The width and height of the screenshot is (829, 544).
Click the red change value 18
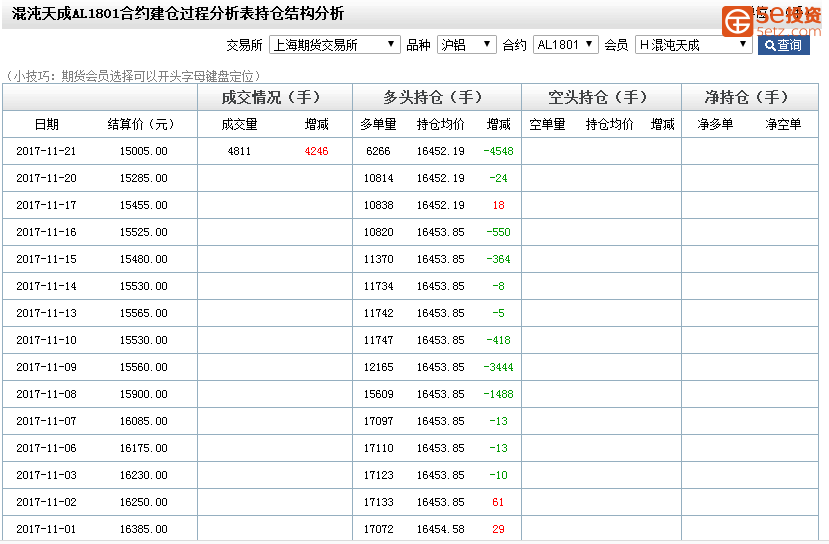[498, 205]
